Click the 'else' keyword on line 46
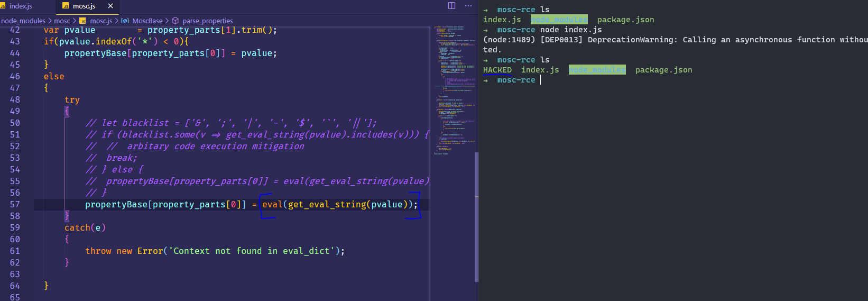 tap(54, 76)
